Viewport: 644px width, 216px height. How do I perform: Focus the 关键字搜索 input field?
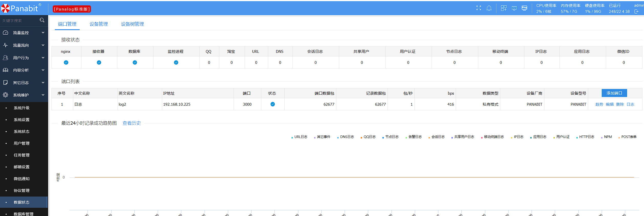pos(19,21)
